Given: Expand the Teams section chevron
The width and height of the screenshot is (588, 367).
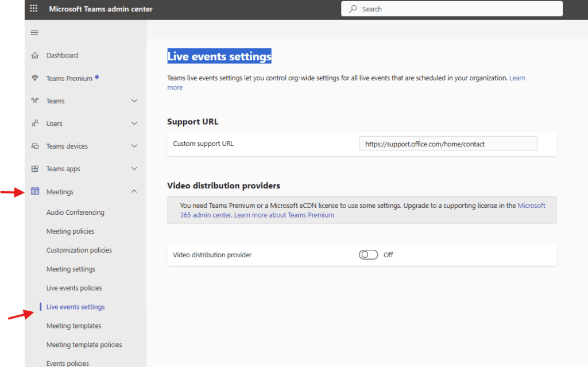Looking at the screenshot, I should click(x=134, y=101).
